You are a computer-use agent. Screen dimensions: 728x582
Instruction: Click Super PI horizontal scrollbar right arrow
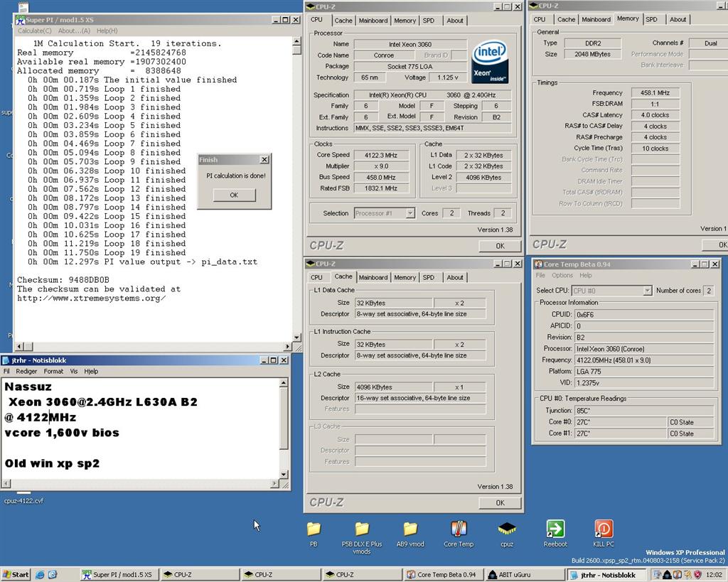click(x=288, y=347)
